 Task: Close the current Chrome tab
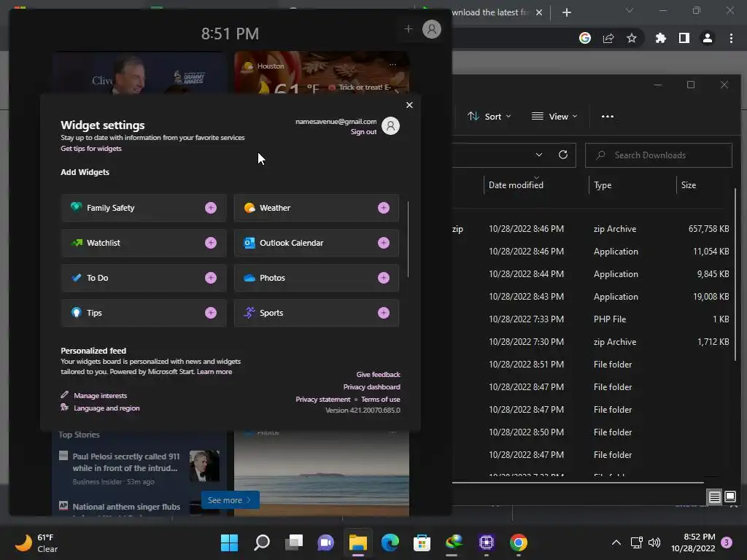(539, 12)
